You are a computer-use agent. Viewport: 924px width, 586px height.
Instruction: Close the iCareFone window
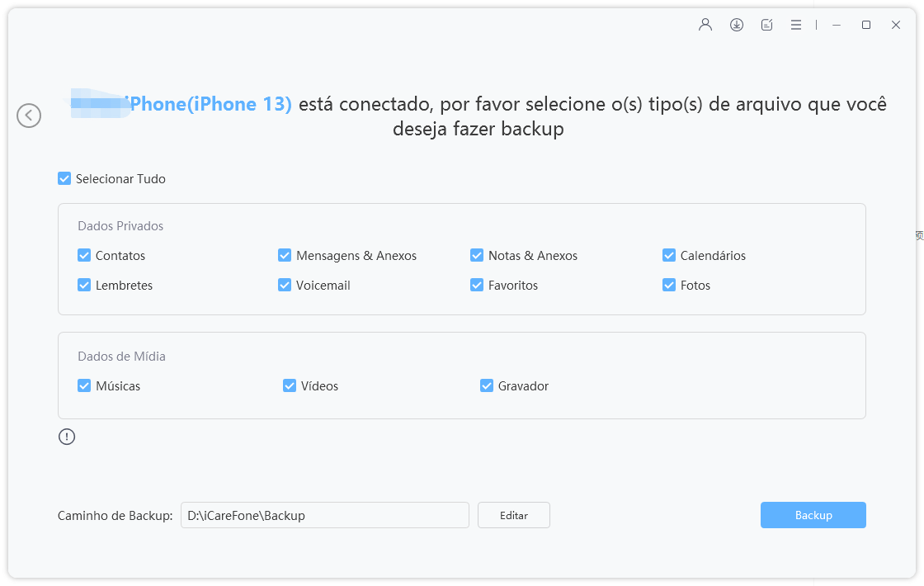click(896, 25)
